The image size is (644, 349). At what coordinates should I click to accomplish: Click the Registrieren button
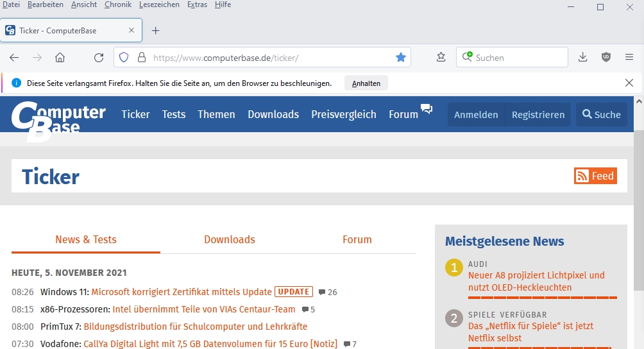(538, 115)
